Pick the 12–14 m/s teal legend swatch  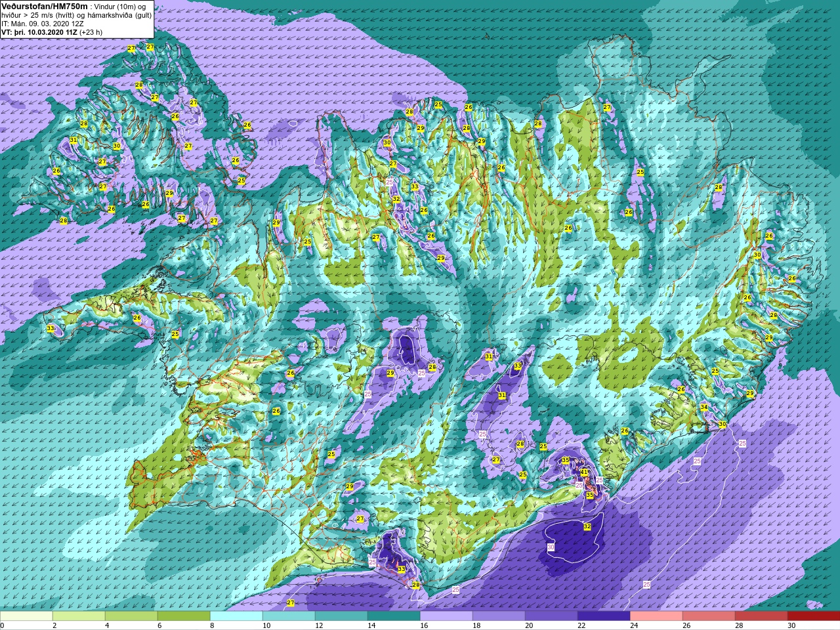point(341,616)
